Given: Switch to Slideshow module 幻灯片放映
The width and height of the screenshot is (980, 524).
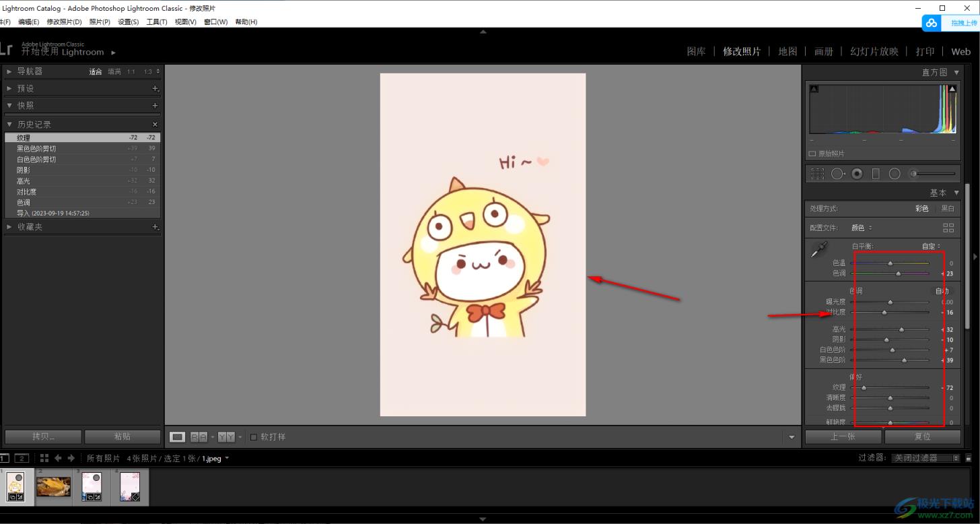Looking at the screenshot, I should click(874, 51).
